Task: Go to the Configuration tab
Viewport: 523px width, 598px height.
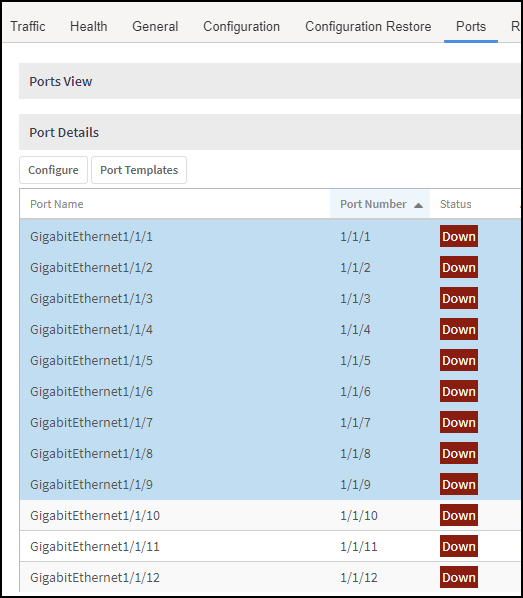Action: (x=241, y=27)
